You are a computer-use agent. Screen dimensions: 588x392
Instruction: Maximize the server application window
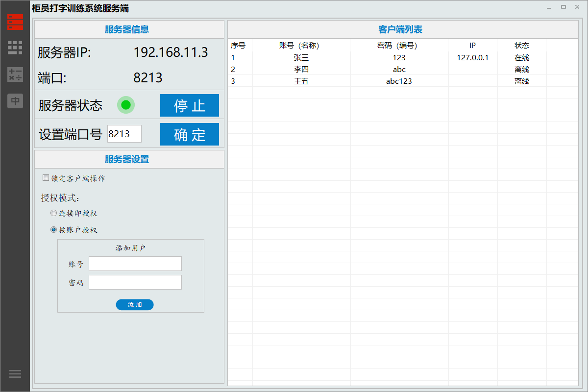[563, 7]
